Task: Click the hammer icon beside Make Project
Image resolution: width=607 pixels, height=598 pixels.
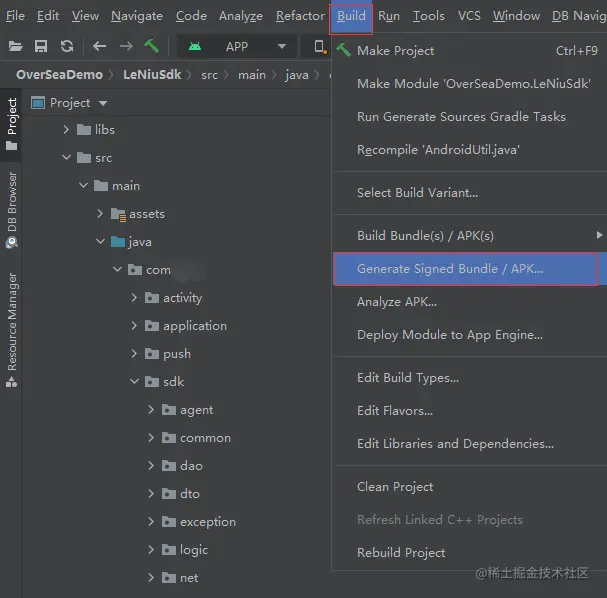Action: click(x=343, y=50)
